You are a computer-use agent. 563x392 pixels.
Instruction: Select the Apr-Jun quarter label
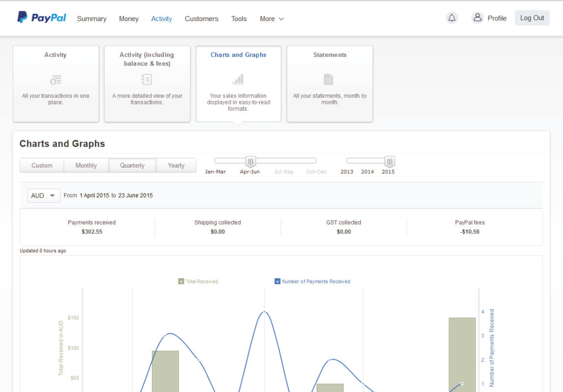click(249, 172)
